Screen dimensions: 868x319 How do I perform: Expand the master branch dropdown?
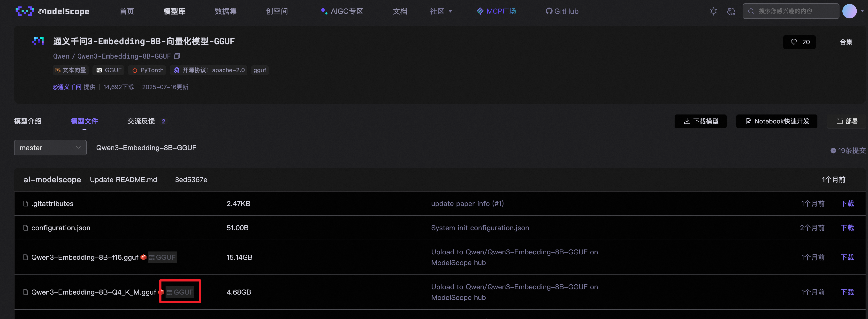[x=50, y=148]
